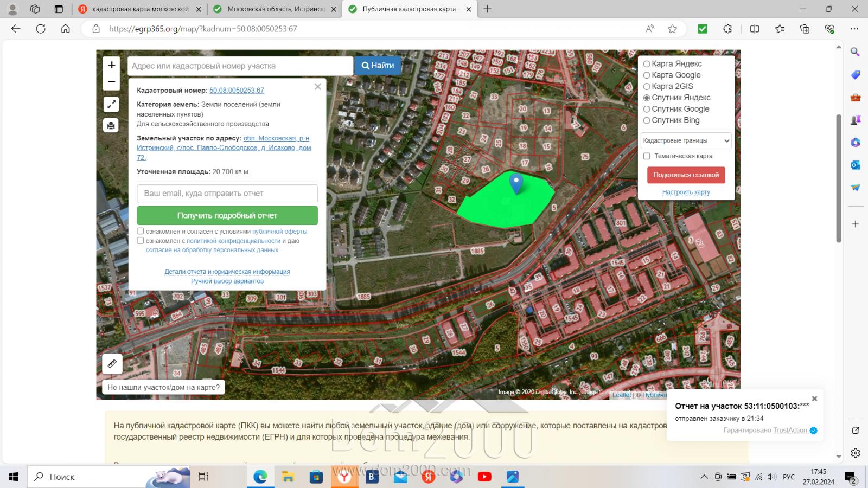Image resolution: width=868 pixels, height=488 pixels.
Task: Open read aloud feature
Action: (x=650, y=29)
